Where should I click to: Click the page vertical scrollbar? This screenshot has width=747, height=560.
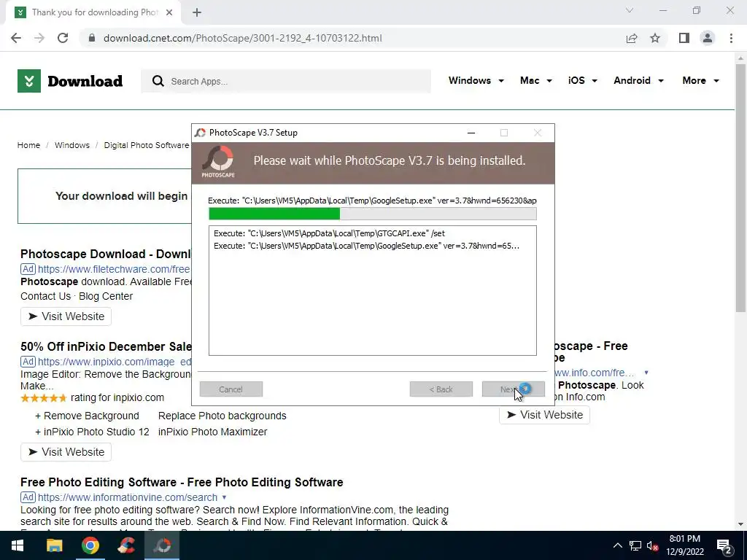[740, 188]
